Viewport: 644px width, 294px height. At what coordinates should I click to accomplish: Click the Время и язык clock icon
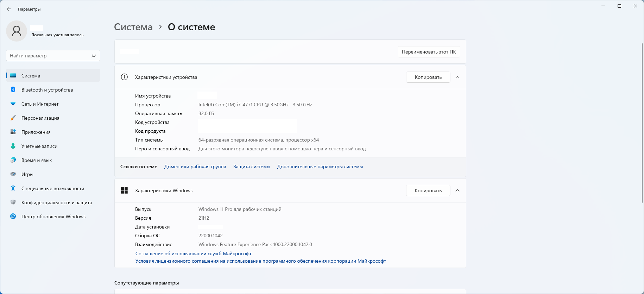13,160
